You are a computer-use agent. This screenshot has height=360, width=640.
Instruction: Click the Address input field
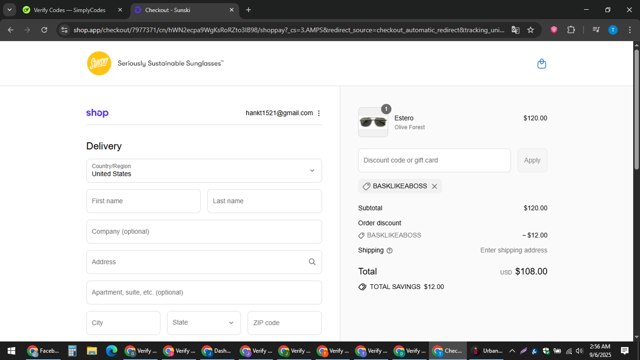point(204,262)
